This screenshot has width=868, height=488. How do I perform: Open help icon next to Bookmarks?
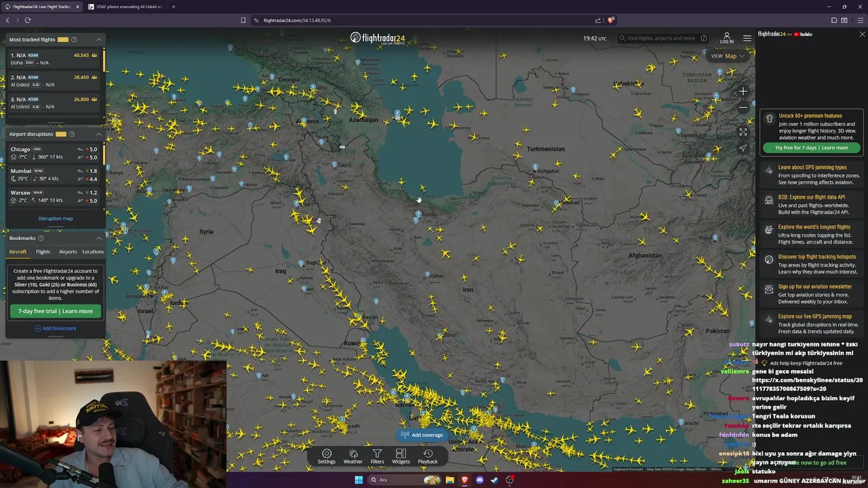click(x=41, y=238)
